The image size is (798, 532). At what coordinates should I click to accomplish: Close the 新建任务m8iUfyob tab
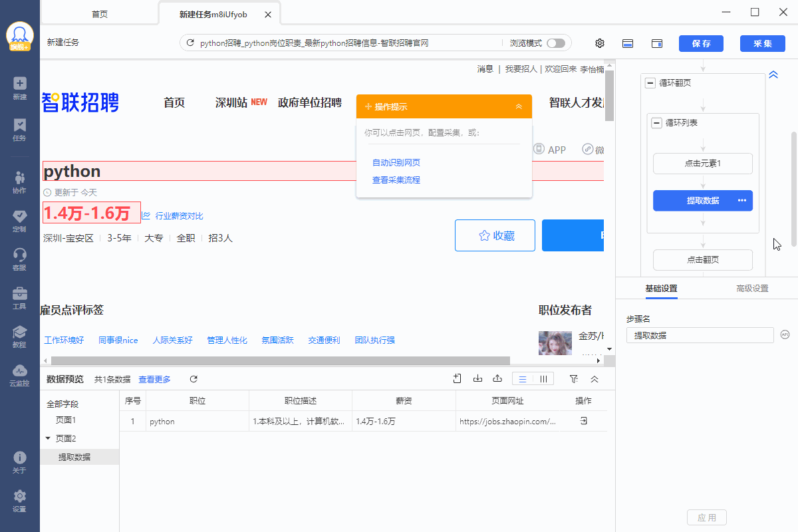click(x=267, y=14)
